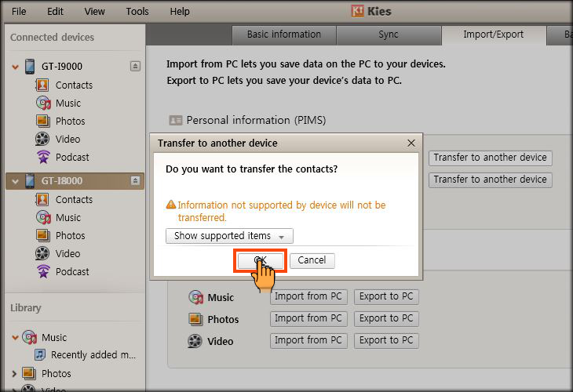Viewport: 573px width, 392px height.
Task: Click Podcast icon under GT-I8000
Action: pyautogui.click(x=43, y=272)
